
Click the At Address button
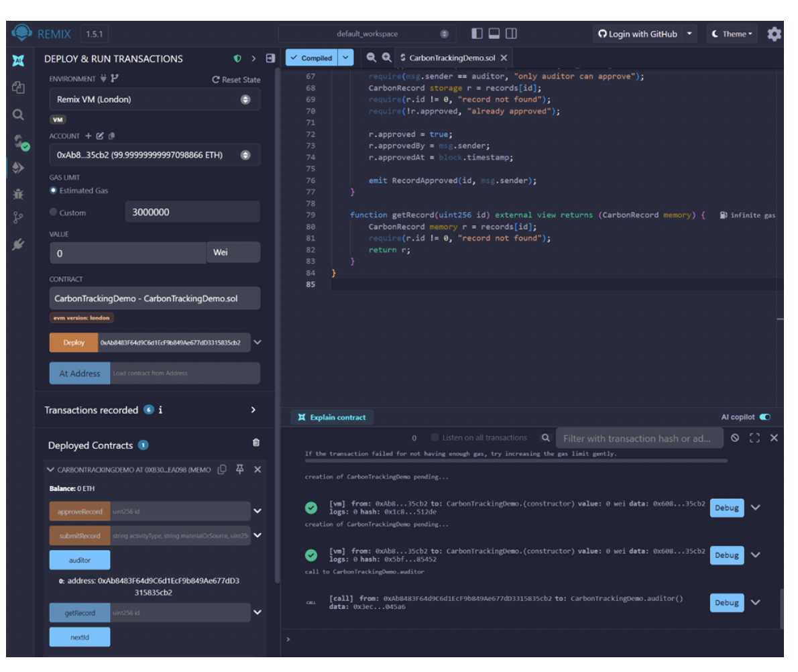pos(80,373)
